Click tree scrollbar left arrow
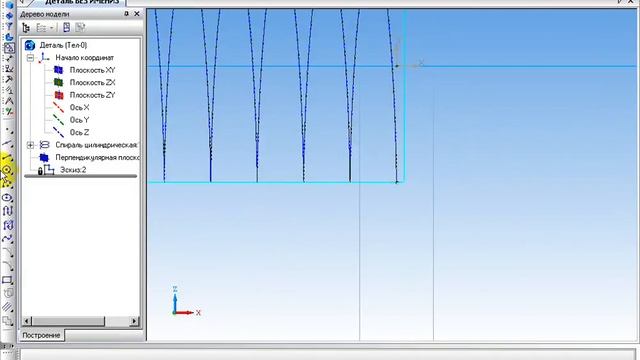Image resolution: width=640 pixels, height=360 pixels. [27, 321]
